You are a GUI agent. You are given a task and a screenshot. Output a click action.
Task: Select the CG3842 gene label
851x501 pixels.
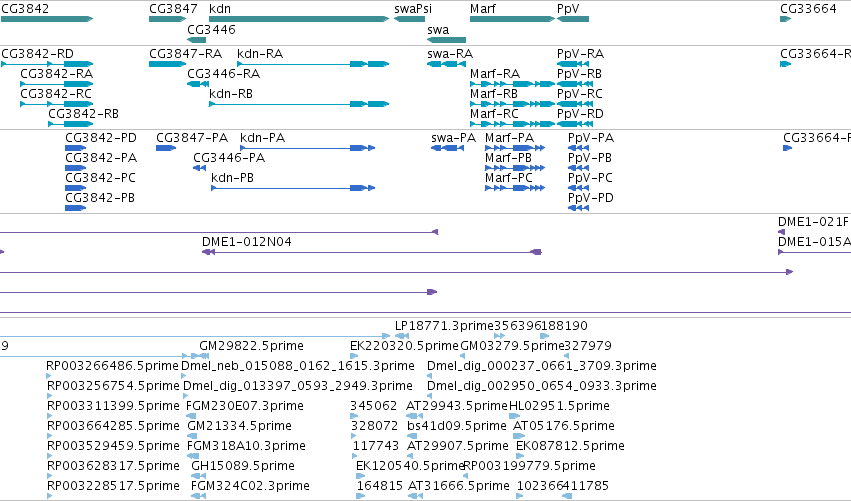[25, 9]
